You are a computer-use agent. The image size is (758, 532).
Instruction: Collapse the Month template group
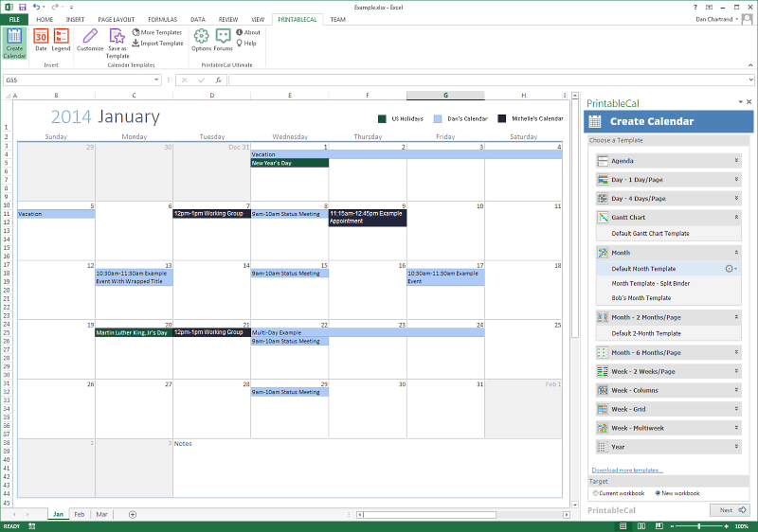tap(737, 252)
